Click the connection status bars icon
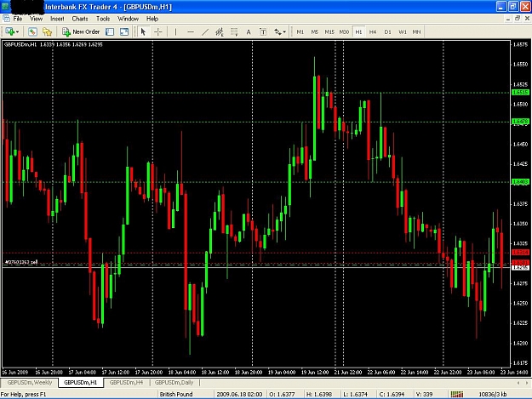 [x=457, y=394]
